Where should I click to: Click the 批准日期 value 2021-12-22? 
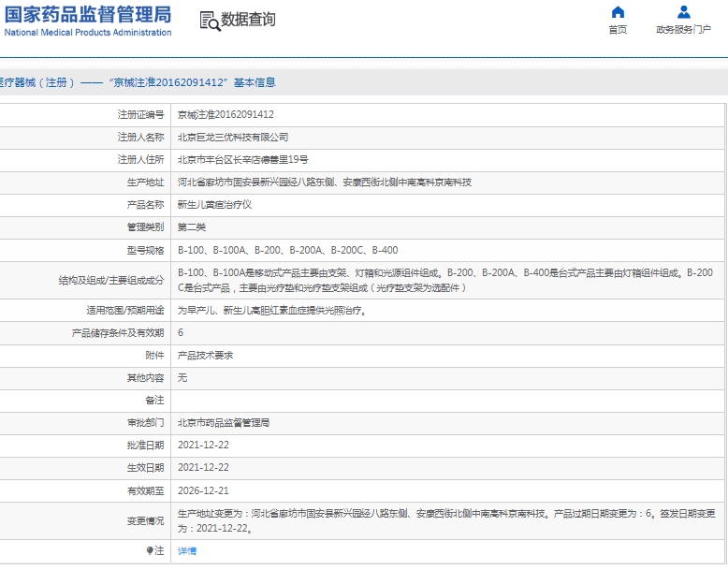tap(203, 445)
